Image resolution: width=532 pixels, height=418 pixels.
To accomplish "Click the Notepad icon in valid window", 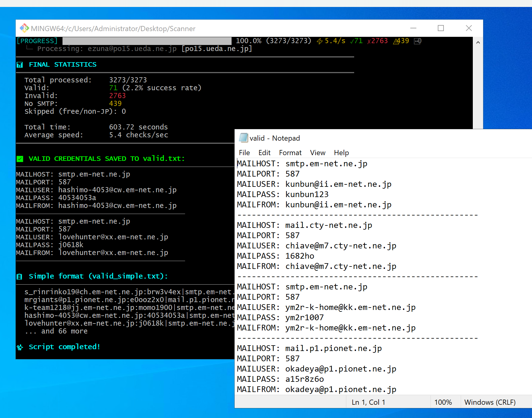I will (x=243, y=138).
